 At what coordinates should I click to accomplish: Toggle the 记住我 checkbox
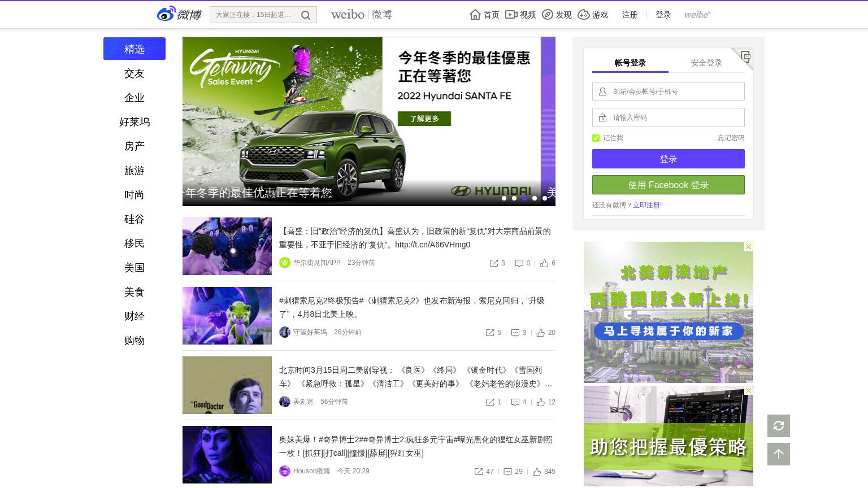(596, 138)
